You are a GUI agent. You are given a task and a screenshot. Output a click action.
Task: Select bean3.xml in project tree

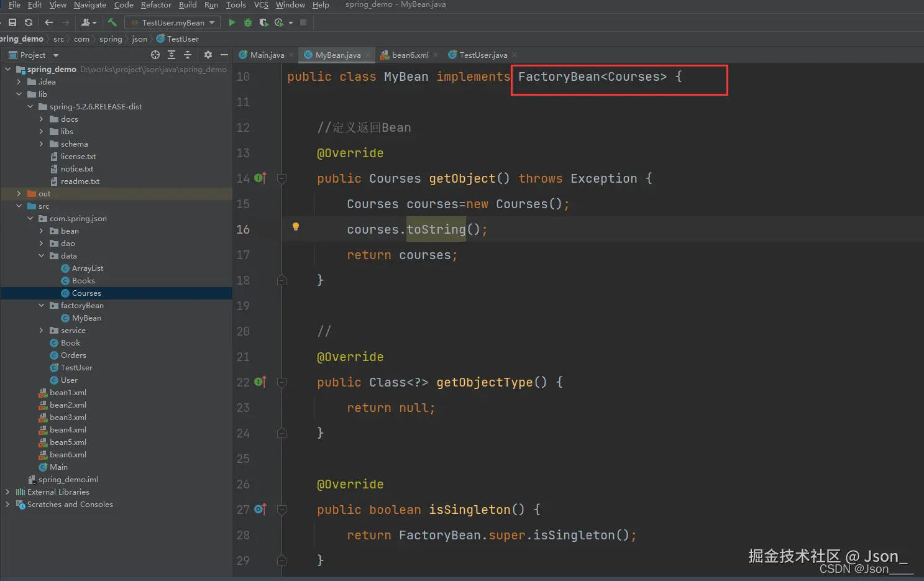point(68,418)
